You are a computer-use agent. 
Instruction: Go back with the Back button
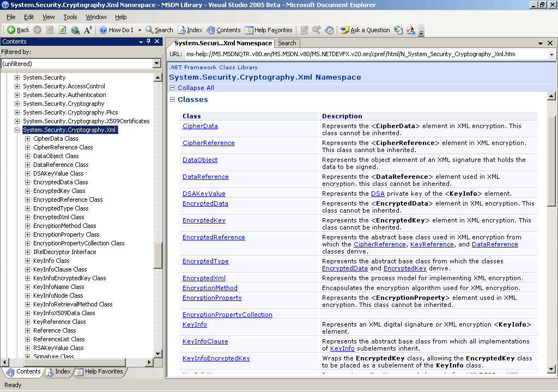click(x=18, y=30)
